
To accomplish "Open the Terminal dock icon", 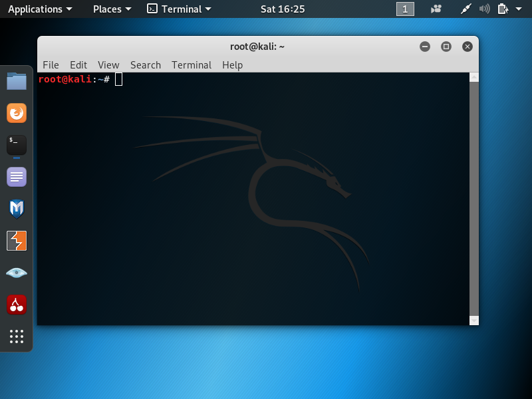I will click(x=16, y=145).
